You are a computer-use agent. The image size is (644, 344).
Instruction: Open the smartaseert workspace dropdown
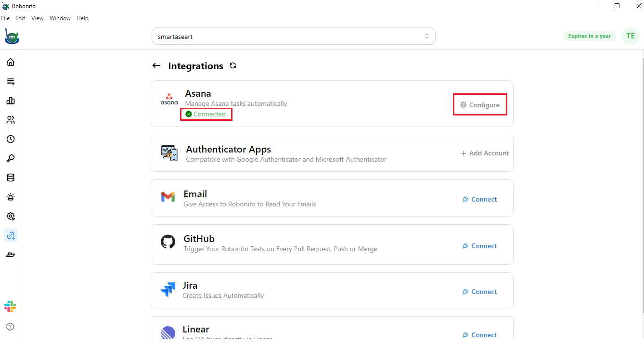[294, 36]
